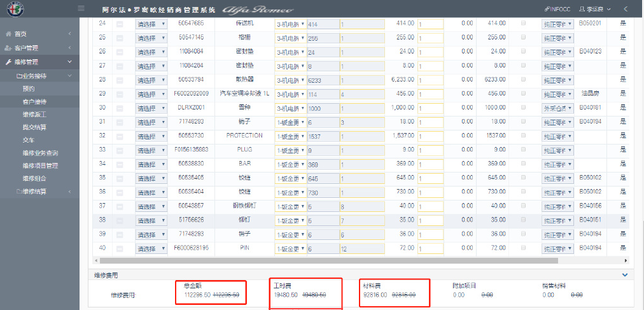Tick the checkbox in row 30

(523, 108)
